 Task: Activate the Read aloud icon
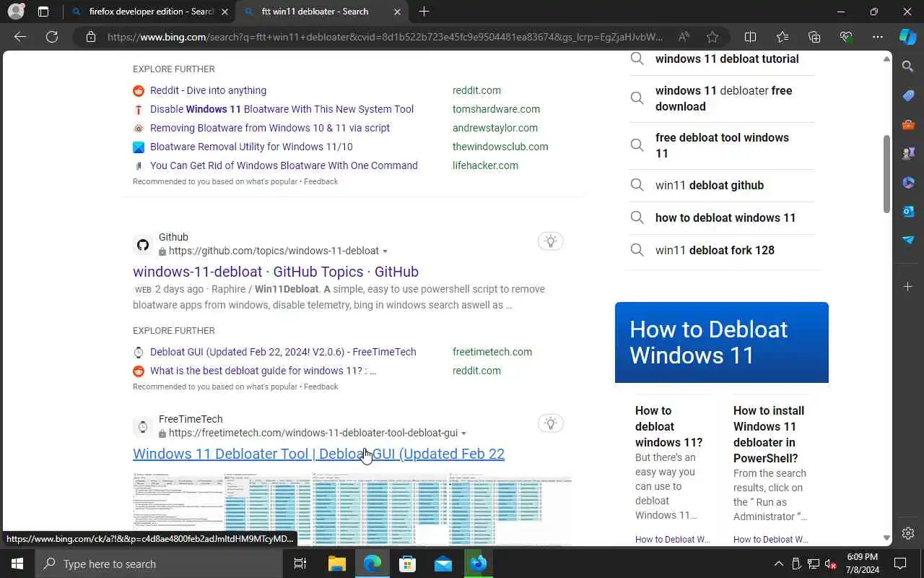(x=683, y=37)
